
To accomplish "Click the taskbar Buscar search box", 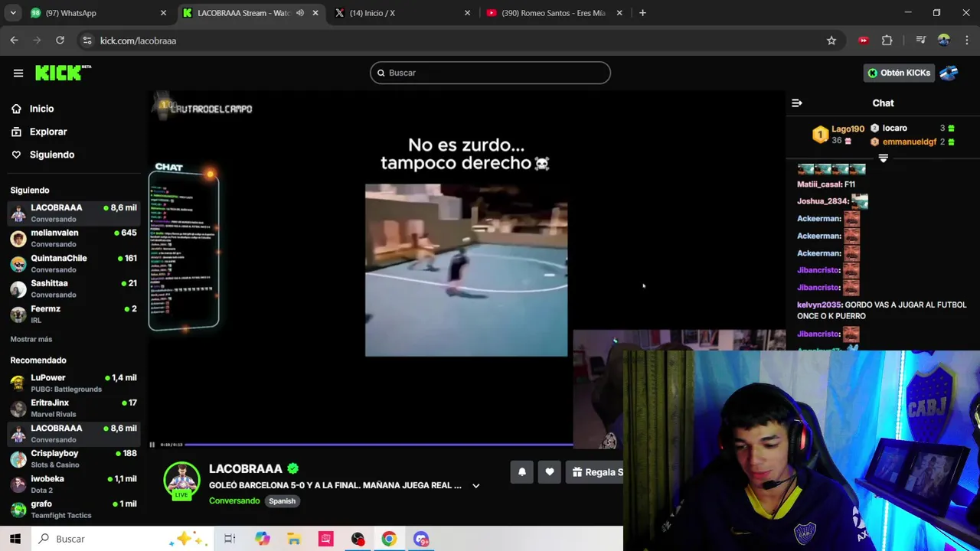I will tap(122, 539).
